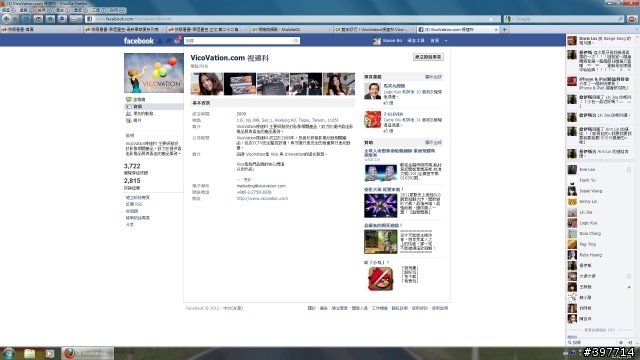Open Facebook notifications globe icon

click(177, 41)
